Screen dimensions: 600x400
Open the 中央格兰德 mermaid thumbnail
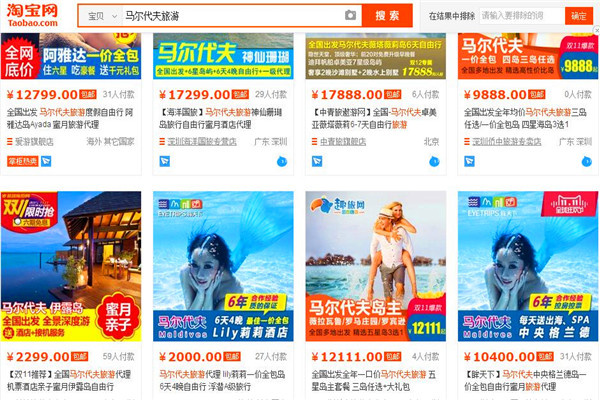point(528,266)
